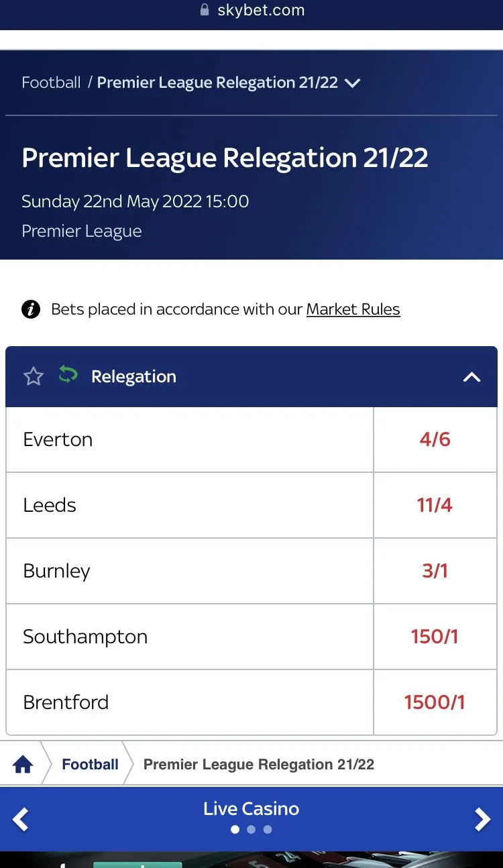Select Premier League Relegation 21/22 bottom breadcrumb
The image size is (503, 868).
pos(259,765)
